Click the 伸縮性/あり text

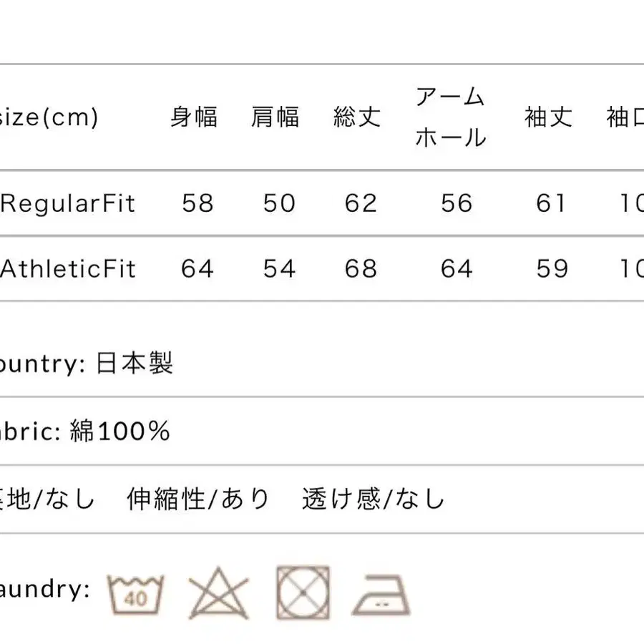pos(198,499)
